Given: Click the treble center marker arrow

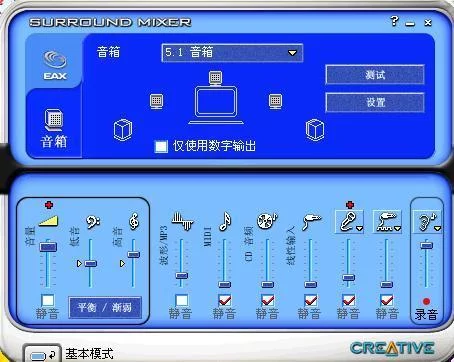Looking at the screenshot, I should pos(122,263).
